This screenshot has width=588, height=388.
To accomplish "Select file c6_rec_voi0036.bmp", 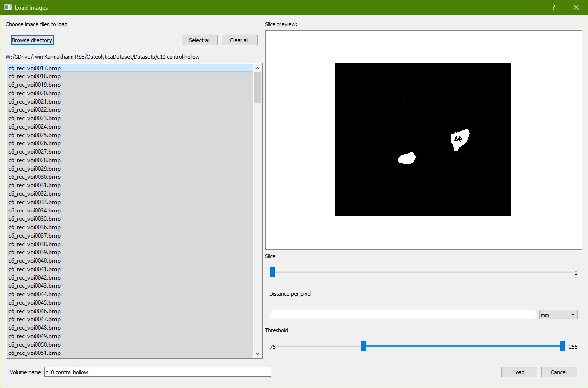I will pyautogui.click(x=130, y=227).
